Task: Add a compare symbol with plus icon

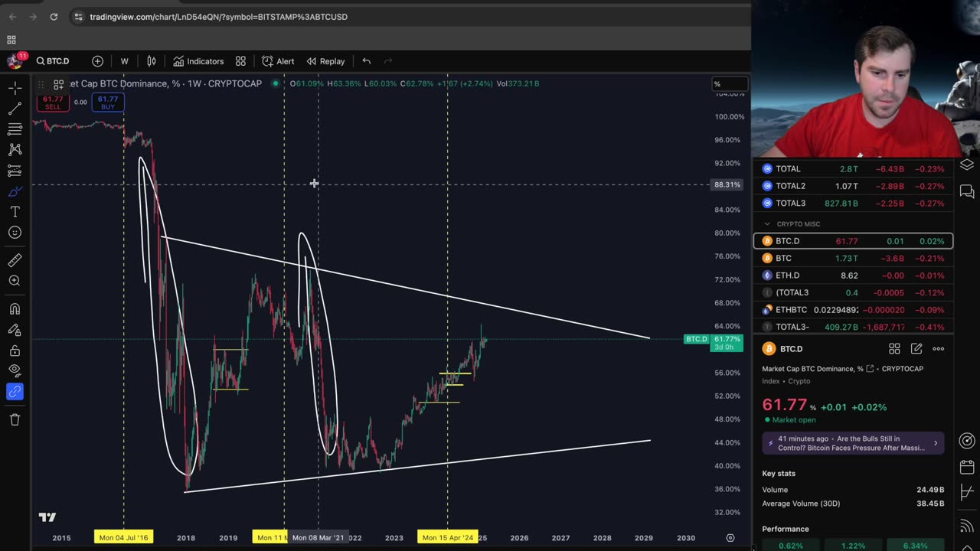Action: [98, 61]
